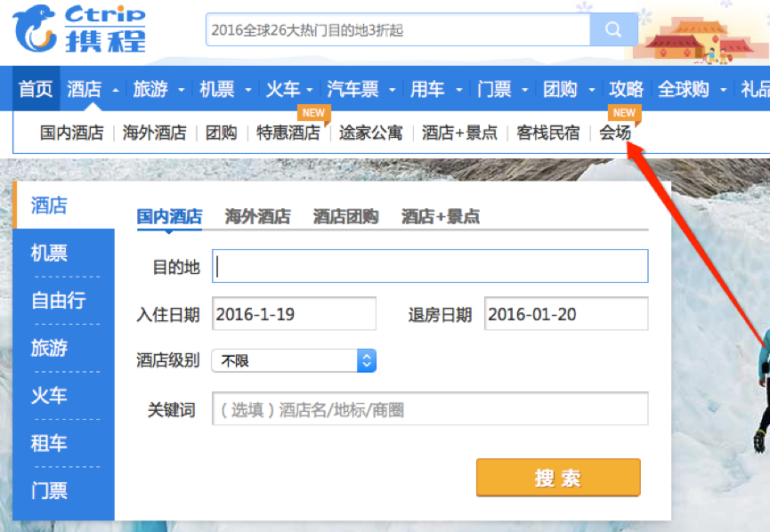770x532 pixels.
Task: Open 海外酒店 link in the sub-navigation
Action: [x=155, y=133]
